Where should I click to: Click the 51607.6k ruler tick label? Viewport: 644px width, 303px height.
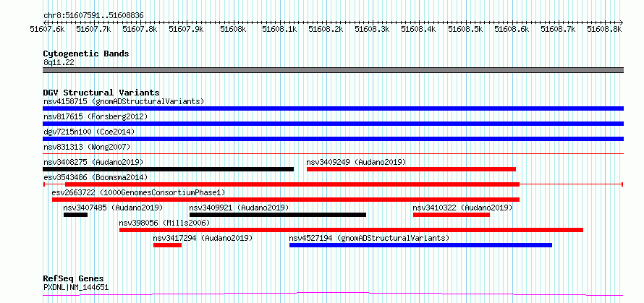[47, 29]
